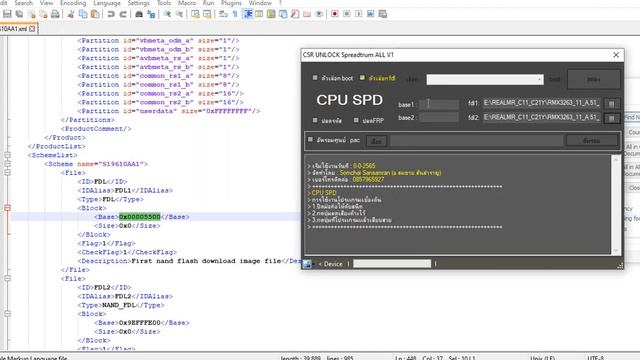The height and width of the screenshot is (360, 640).
Task: Collapse the FDL2 File fold marker
Action: [7, 278]
